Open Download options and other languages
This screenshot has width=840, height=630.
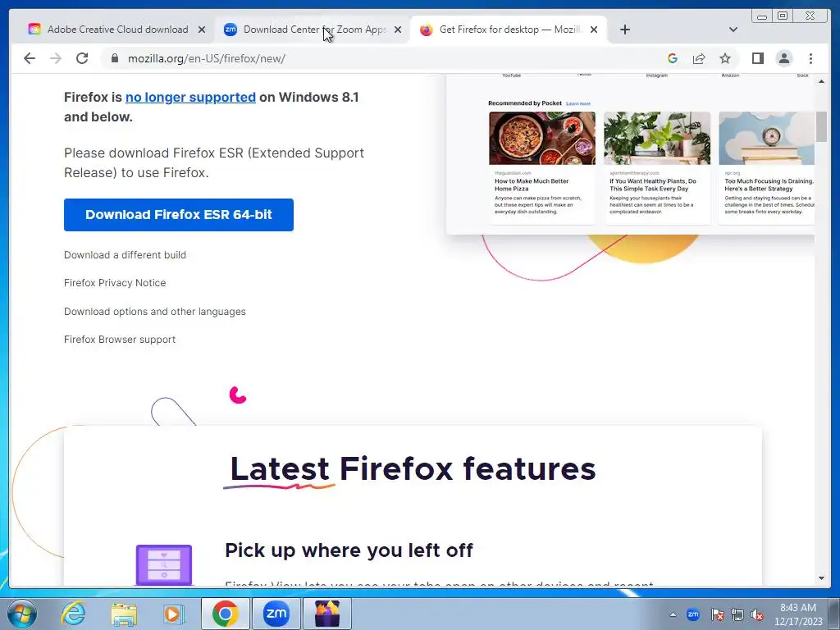(x=155, y=311)
